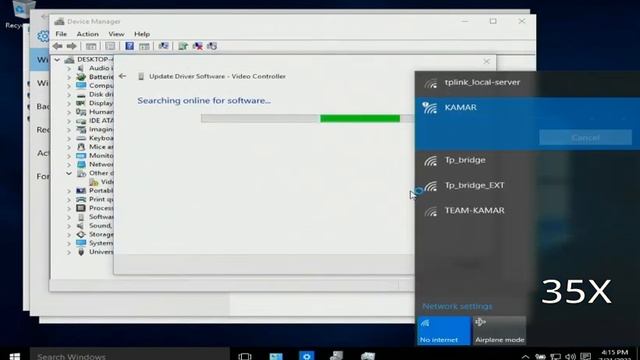
Task: Click the Uninstall device red X toolbar icon
Action: (x=198, y=46)
